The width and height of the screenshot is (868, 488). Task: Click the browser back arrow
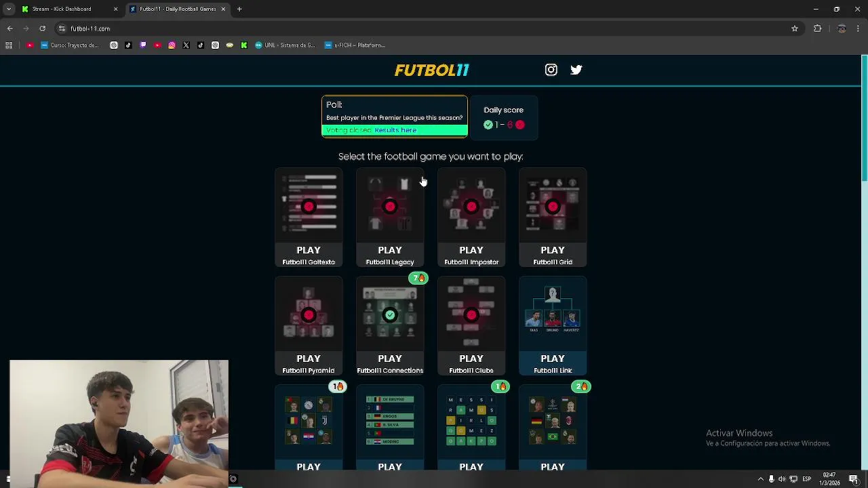pos(9,28)
